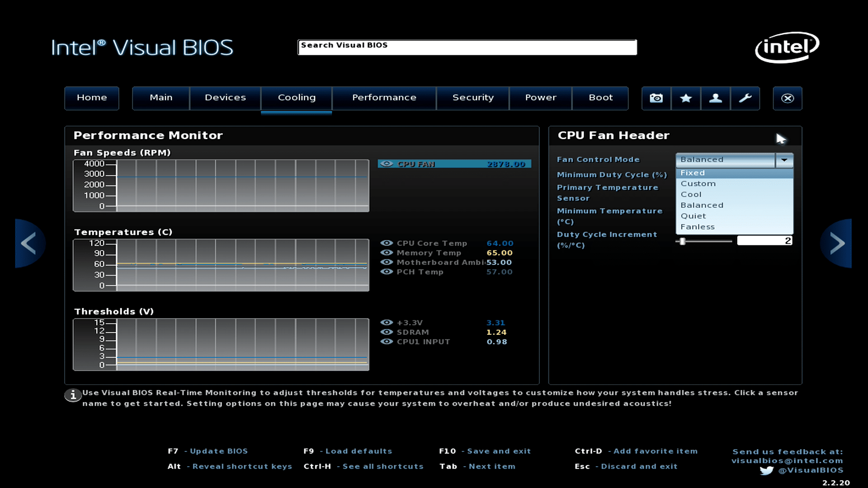Screen dimensions: 868x488
Task: Click Discard and exit link
Action: coord(639,466)
